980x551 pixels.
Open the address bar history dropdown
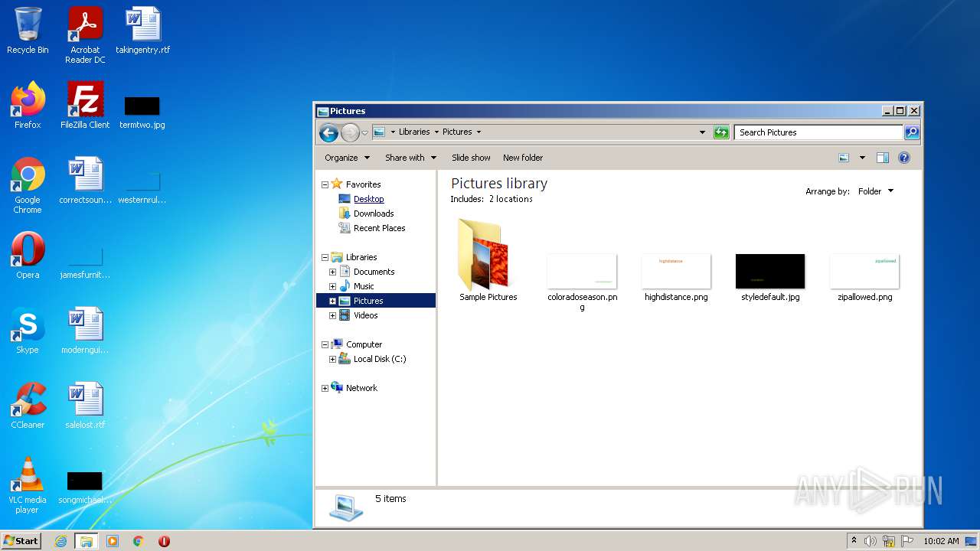[702, 132]
